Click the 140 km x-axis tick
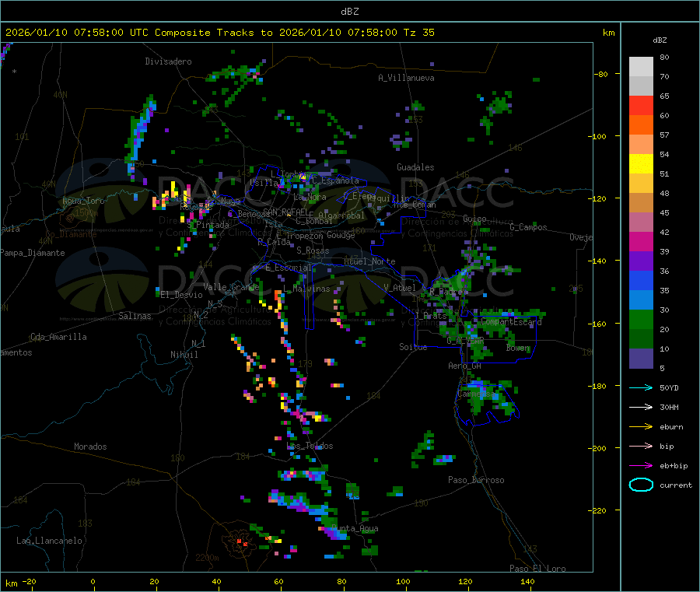This screenshot has width=700, height=592. (x=527, y=581)
